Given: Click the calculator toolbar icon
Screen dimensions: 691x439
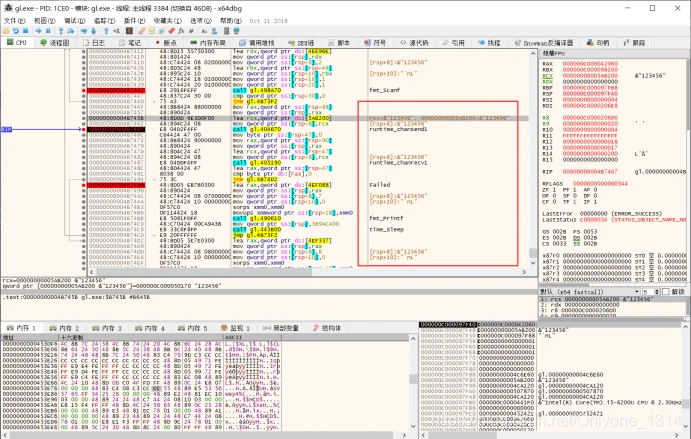Looking at the screenshot, I should click(x=227, y=31).
